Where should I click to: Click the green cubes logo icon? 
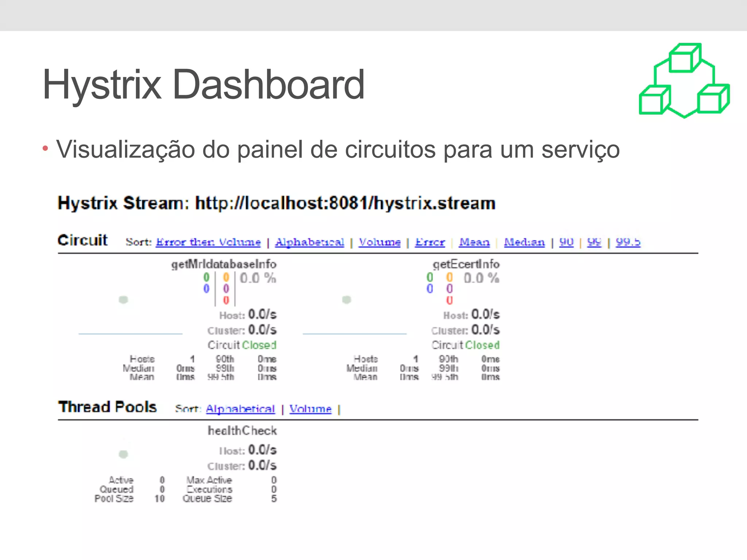point(684,81)
